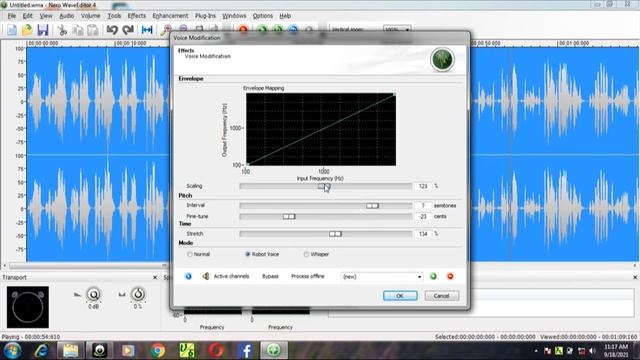Open the Volume menu
Screen dimensions: 640x360
coord(90,16)
